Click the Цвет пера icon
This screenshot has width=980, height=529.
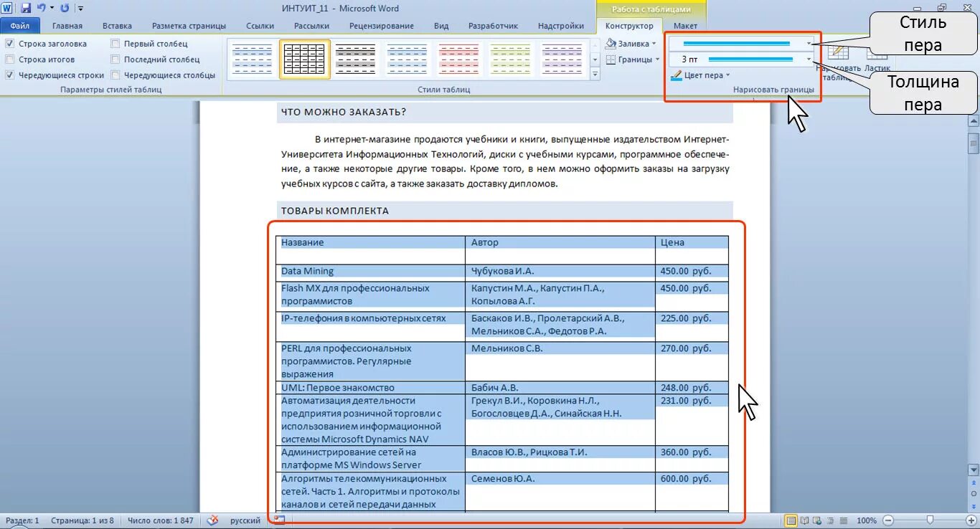677,75
